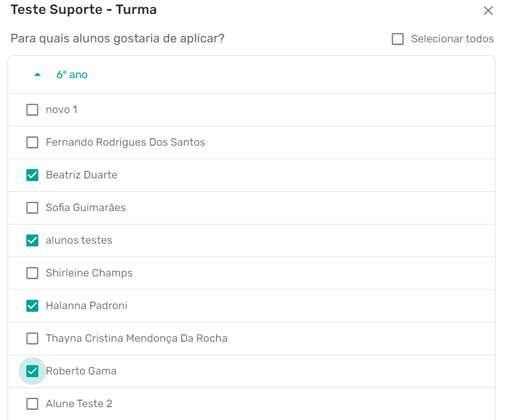Enable the Sofia Guimarães checkbox
Viewport: 508px width, 420px height.
pos(33,208)
